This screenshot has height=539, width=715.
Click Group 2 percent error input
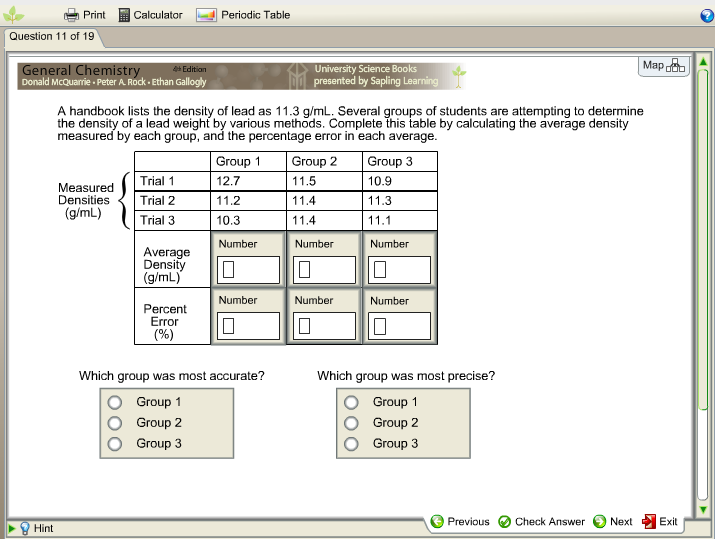[x=324, y=326]
